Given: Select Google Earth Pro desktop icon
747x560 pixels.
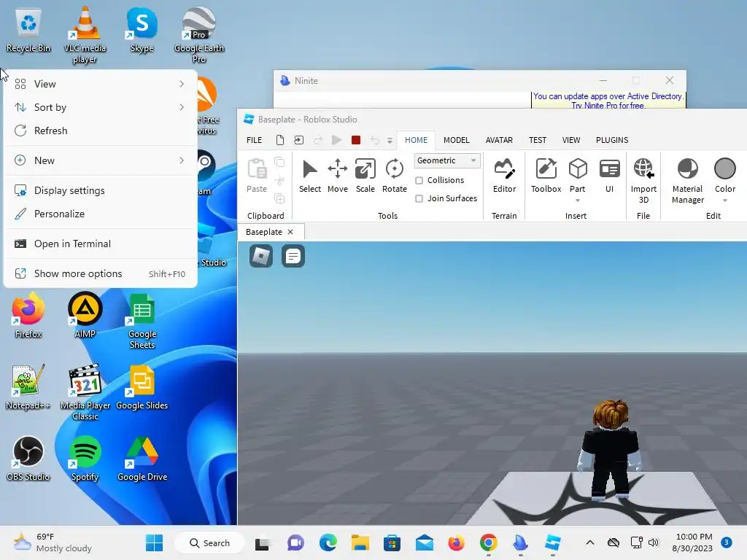Looking at the screenshot, I should click(198, 36).
